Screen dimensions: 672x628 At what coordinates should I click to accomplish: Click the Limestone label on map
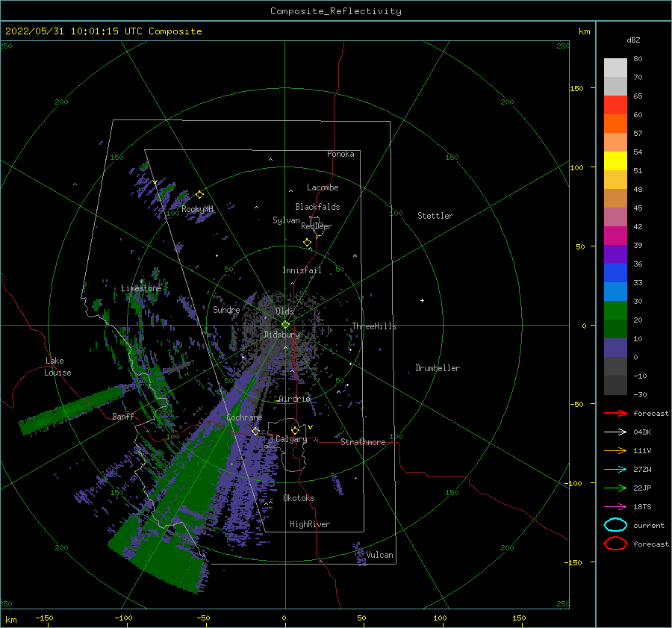click(x=141, y=288)
